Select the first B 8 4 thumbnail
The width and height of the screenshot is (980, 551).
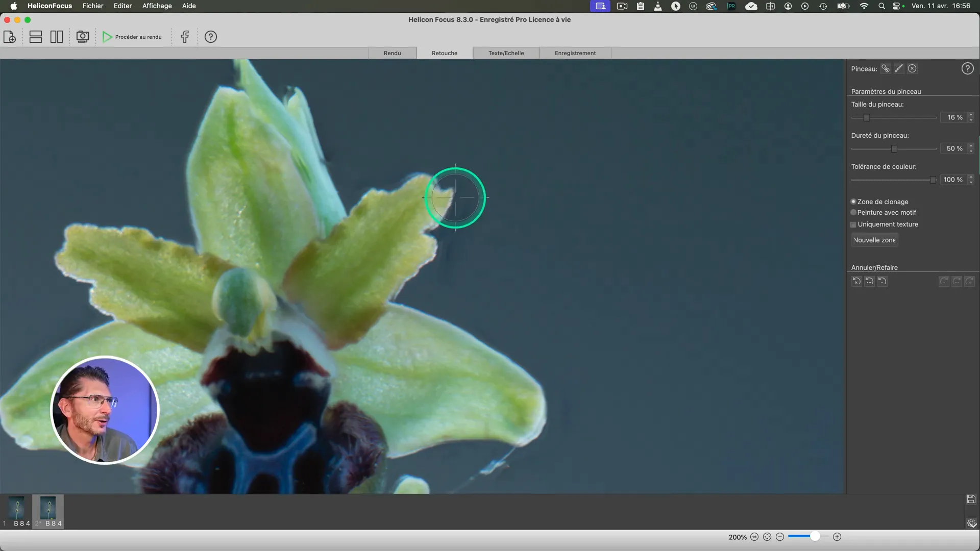point(17,511)
